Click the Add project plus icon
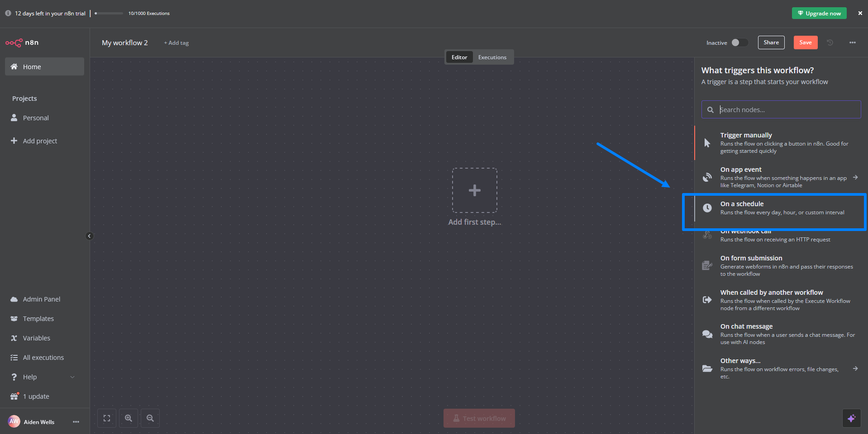Viewport: 868px width, 434px height. pos(14,141)
